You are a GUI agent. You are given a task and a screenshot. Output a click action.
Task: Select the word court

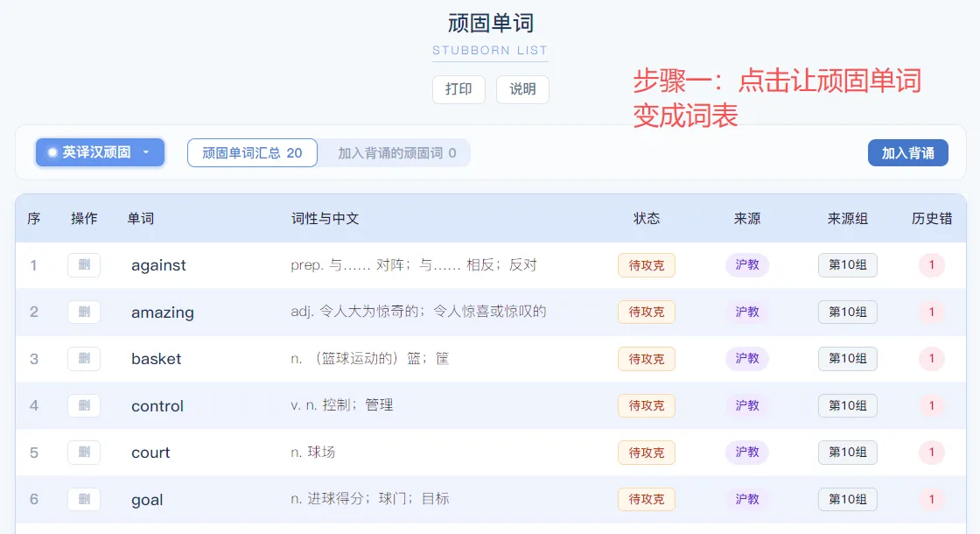(x=150, y=453)
